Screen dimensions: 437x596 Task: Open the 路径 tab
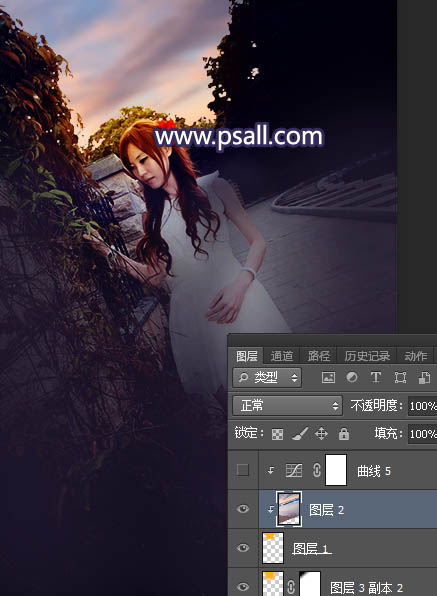(x=318, y=356)
